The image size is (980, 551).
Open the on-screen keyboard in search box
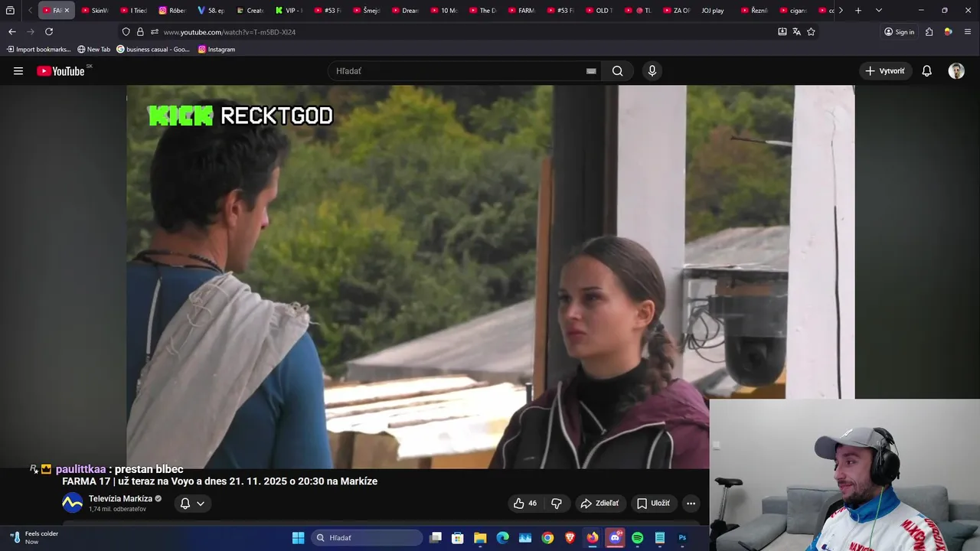coord(591,71)
